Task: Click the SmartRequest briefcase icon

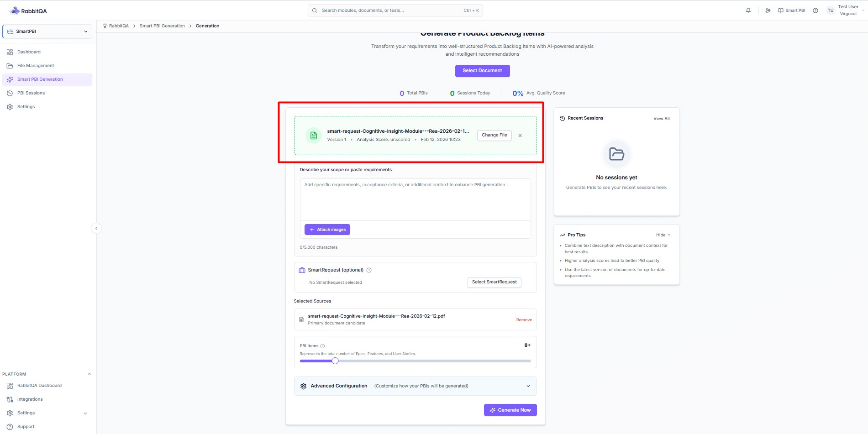Action: pos(302,270)
